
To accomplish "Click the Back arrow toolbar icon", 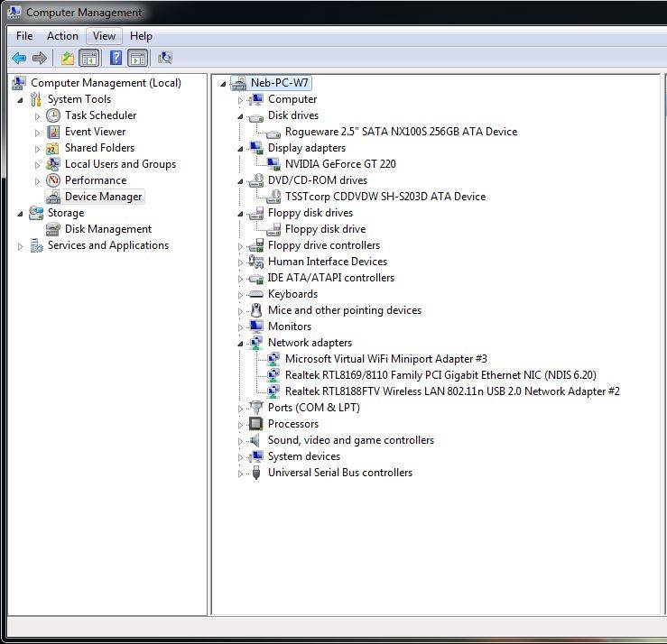I will tap(19, 58).
